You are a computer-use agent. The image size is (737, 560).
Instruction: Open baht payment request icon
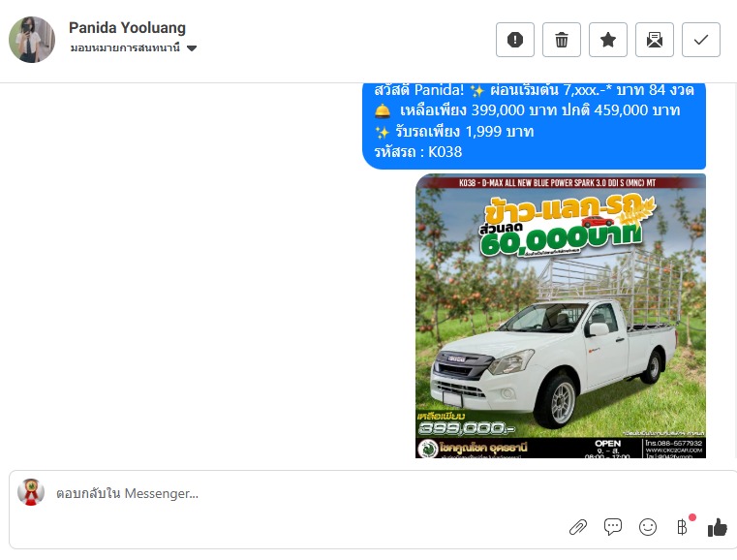(682, 527)
